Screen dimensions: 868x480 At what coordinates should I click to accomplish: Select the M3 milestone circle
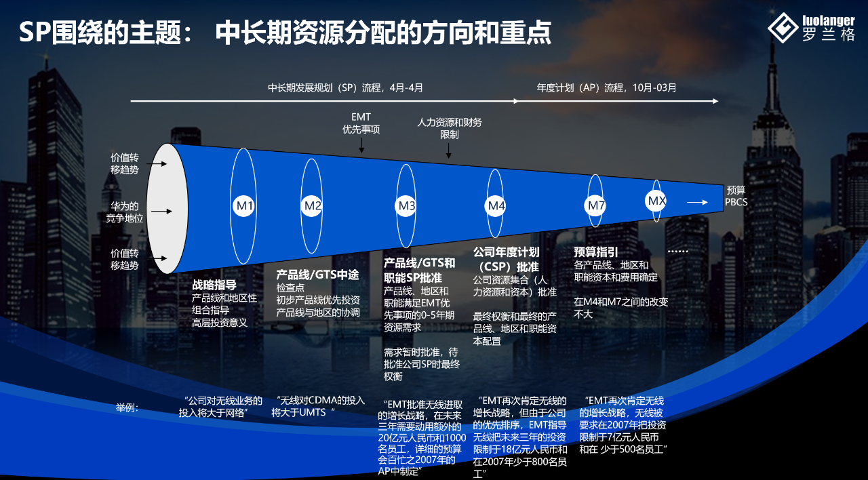tap(406, 205)
